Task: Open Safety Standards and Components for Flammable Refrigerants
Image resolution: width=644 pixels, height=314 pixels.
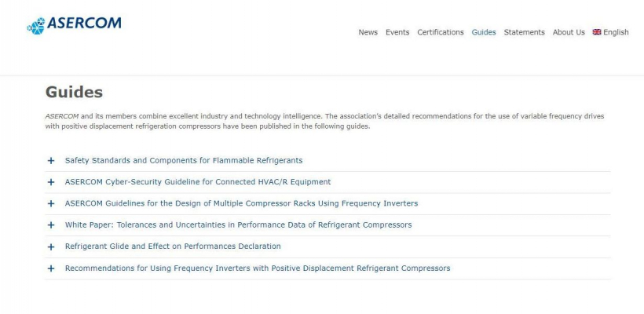Action: [184, 160]
